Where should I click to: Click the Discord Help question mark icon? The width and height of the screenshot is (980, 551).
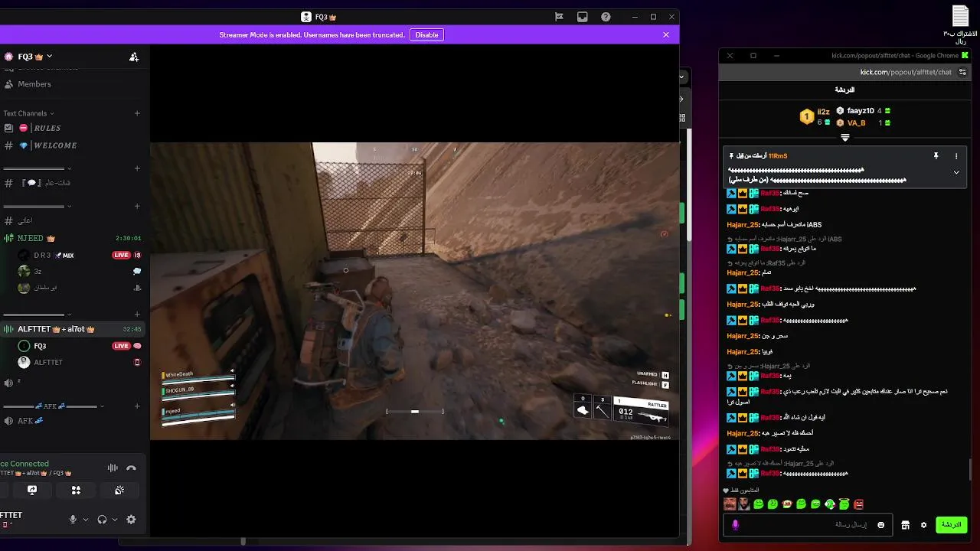pyautogui.click(x=606, y=17)
